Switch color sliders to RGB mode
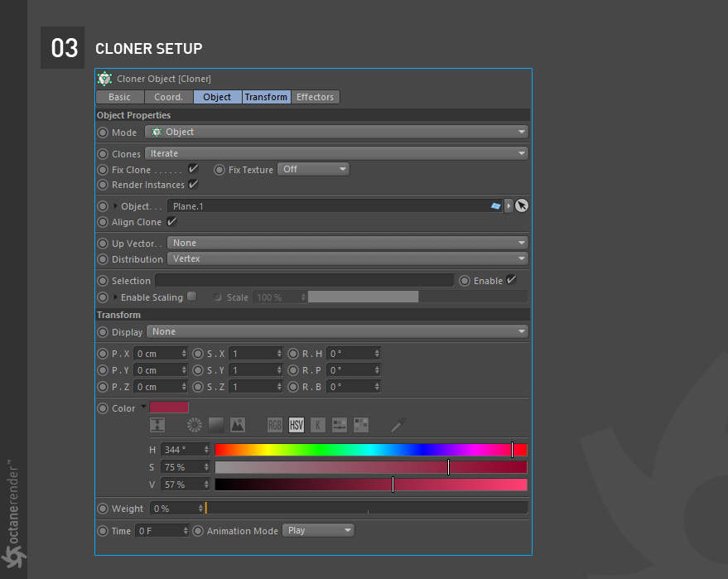Viewport: 728px width, 579px height. 275,425
